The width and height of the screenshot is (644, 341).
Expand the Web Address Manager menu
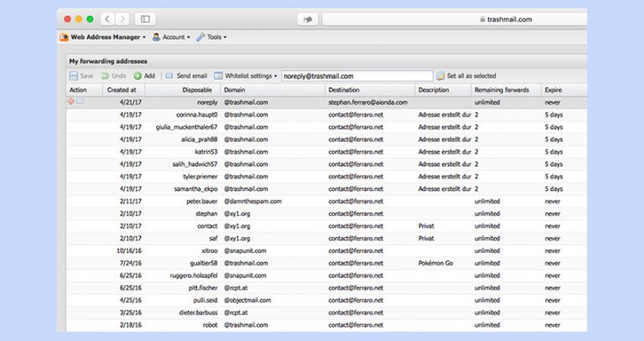(102, 37)
